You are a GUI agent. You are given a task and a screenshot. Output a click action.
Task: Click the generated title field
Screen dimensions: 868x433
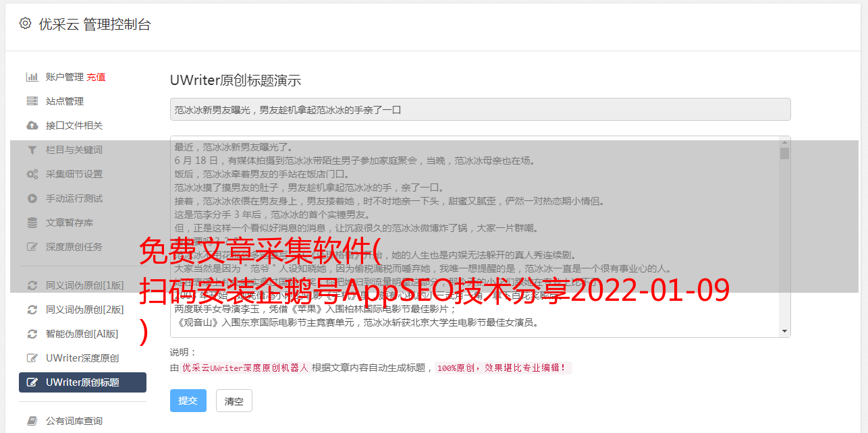[x=480, y=109]
